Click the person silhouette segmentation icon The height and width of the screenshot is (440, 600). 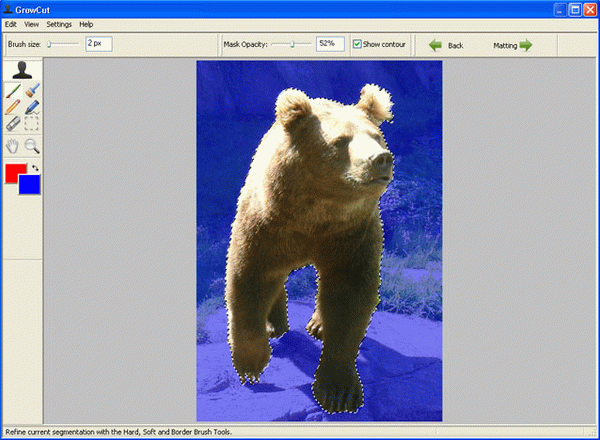click(x=22, y=71)
